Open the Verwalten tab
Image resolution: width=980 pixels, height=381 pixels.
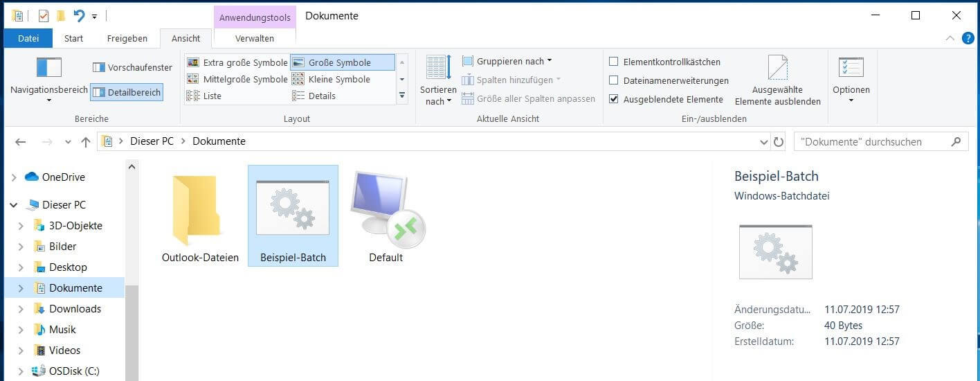[x=255, y=39]
